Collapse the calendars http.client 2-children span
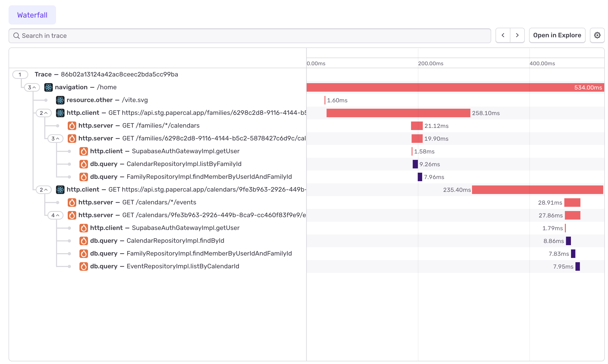This screenshot has width=608, height=364. 44,190
